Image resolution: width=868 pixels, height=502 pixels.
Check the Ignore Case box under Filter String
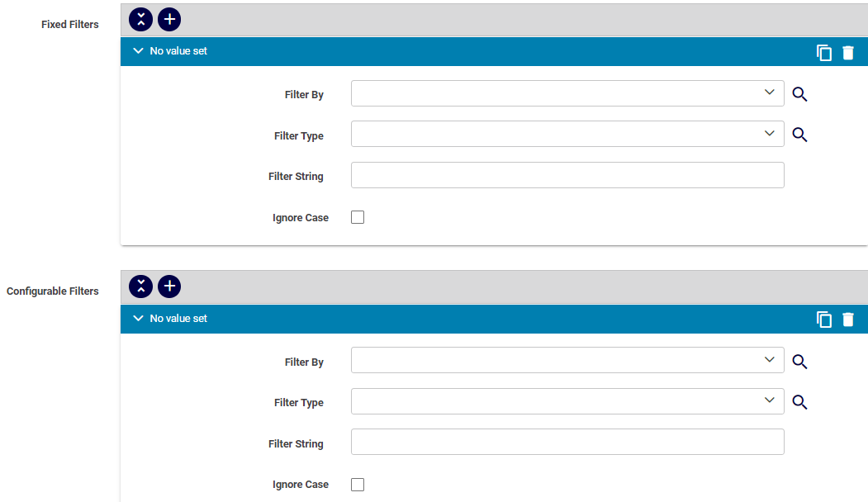click(x=357, y=216)
